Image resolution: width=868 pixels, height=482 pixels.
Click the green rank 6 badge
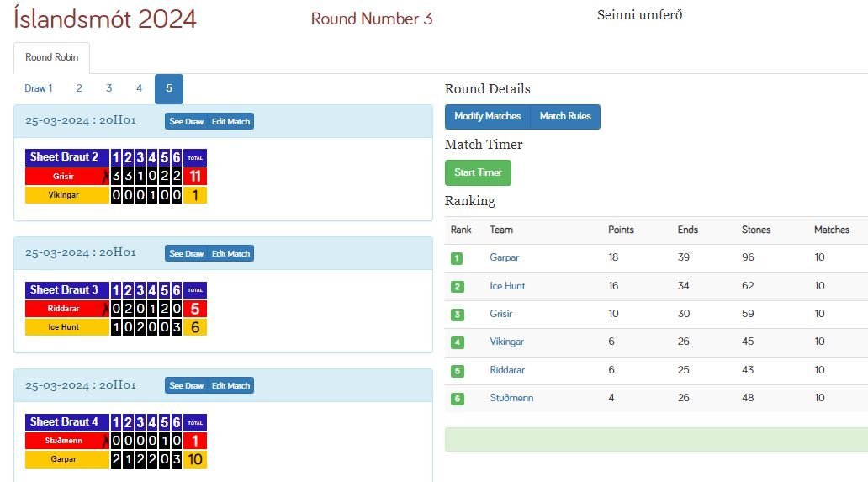457,399
